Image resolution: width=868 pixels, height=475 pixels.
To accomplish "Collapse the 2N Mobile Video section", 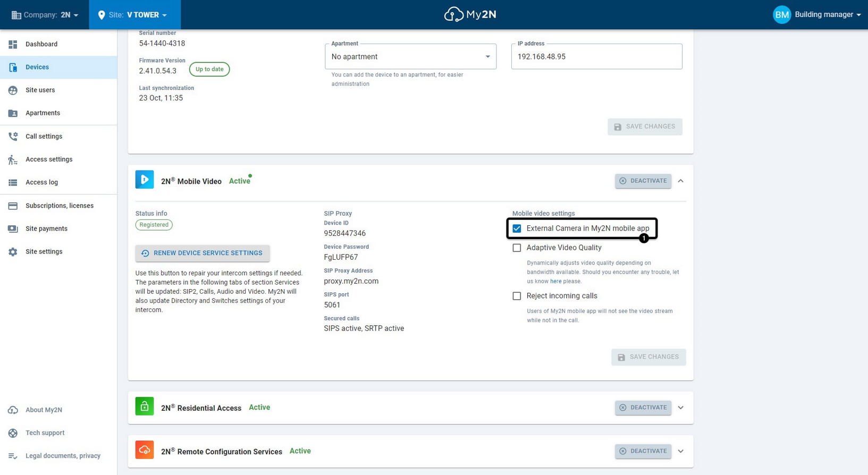I will coord(680,181).
